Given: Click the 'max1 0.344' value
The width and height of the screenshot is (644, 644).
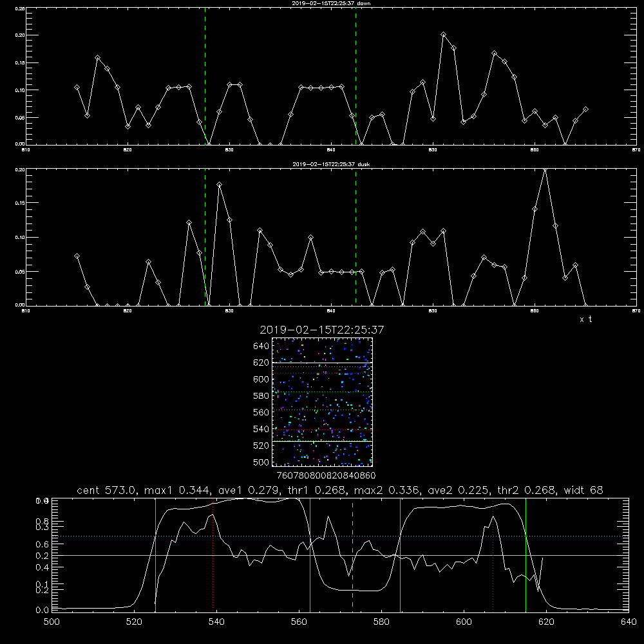Looking at the screenshot, I should pos(178,490).
